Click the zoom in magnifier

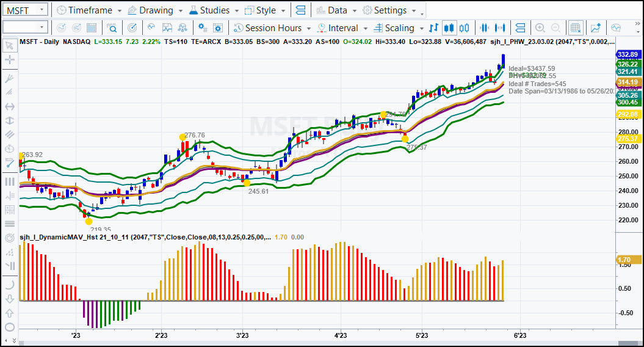pyautogui.click(x=540, y=28)
